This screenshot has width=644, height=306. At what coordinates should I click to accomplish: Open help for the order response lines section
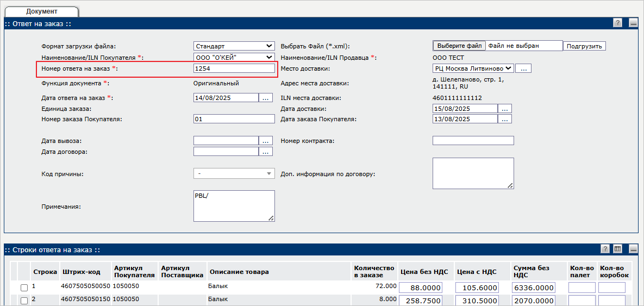click(605, 249)
